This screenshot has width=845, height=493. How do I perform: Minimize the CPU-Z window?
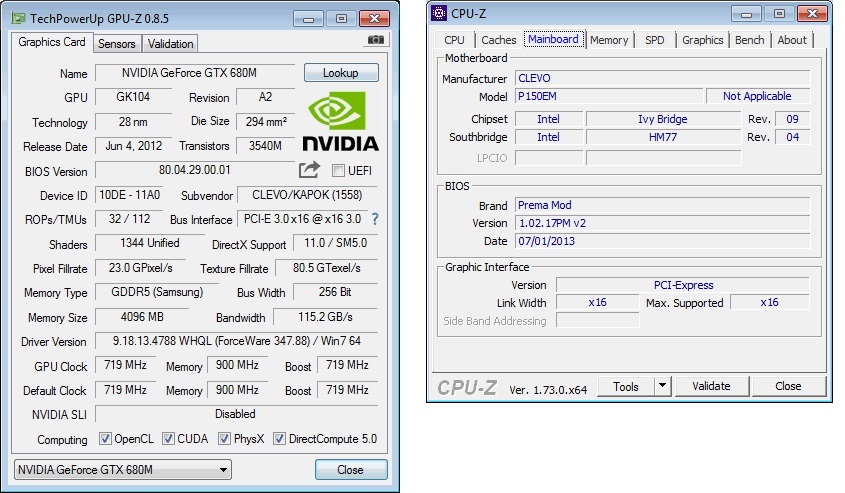point(746,14)
